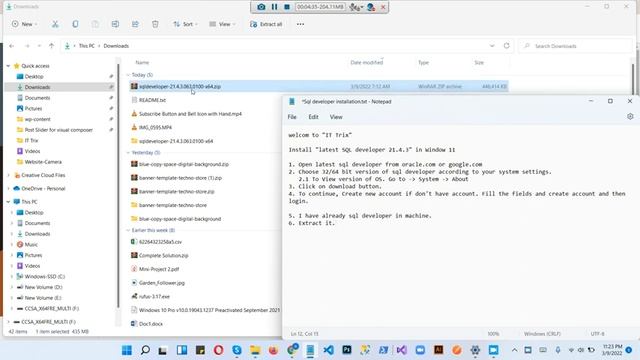Open address bar history dropdown chevron
The height and width of the screenshot is (360, 640).
492,46
